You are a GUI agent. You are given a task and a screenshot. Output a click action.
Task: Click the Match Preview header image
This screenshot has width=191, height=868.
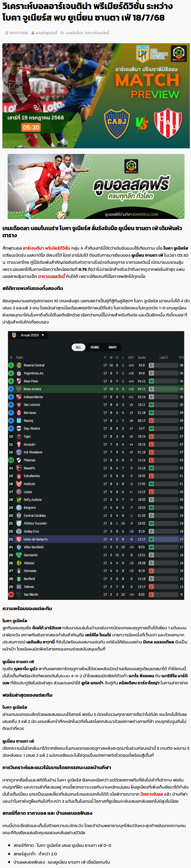point(96,96)
